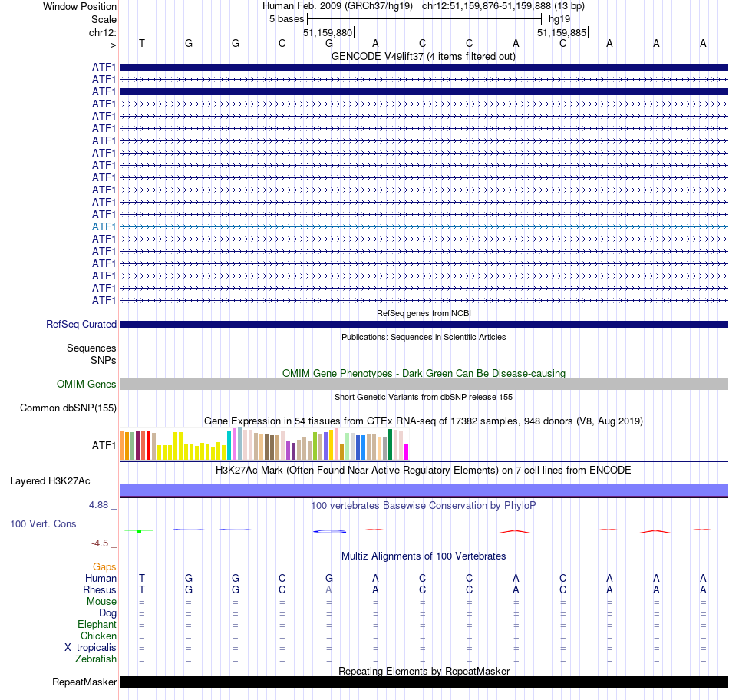Image resolution: width=729 pixels, height=700 pixels.
Task: Open the Multiz Alignments of 100 Vertebrates title
Action: coord(424,556)
